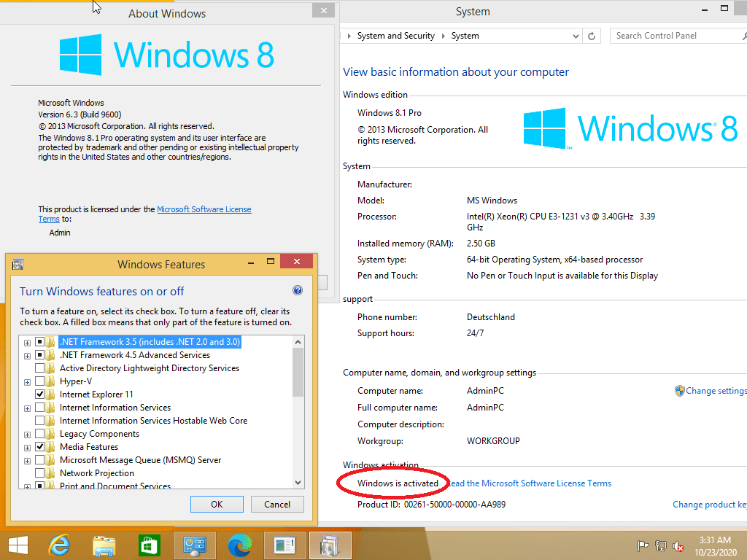Image resolution: width=747 pixels, height=560 pixels.
Task: Switch to the About Windows taskbar window
Action: (x=285, y=545)
